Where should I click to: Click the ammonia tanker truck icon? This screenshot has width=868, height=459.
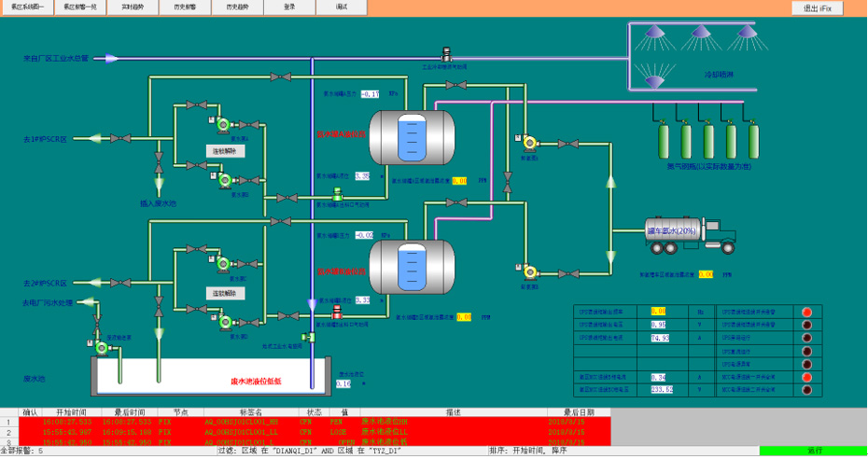point(694,232)
